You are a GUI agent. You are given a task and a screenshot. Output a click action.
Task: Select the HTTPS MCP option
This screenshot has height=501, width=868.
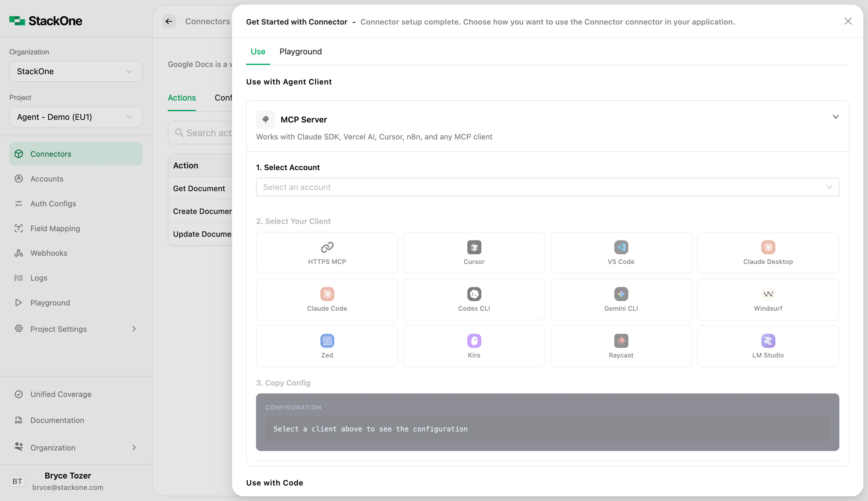tap(326, 253)
